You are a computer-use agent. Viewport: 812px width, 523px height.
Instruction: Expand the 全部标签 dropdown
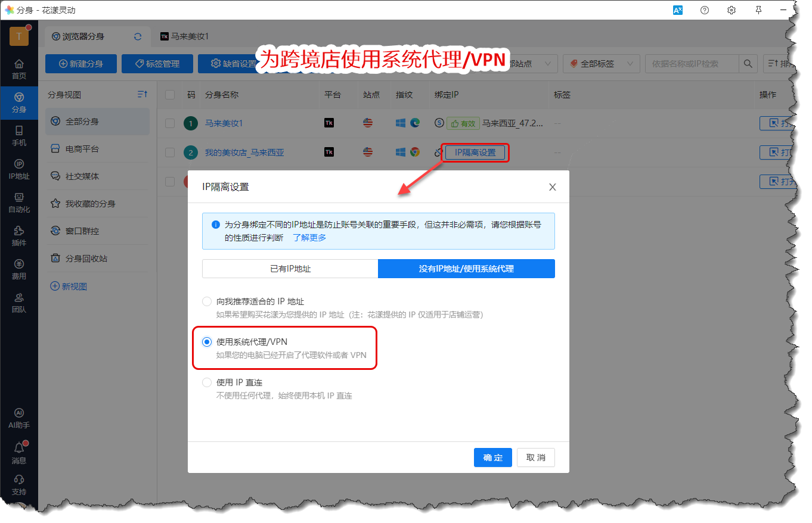coord(601,64)
